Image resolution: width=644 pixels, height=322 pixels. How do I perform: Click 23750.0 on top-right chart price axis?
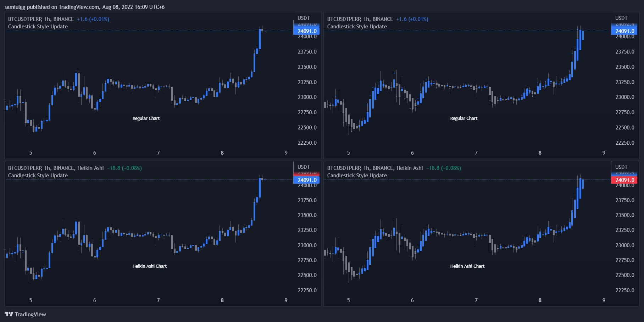click(x=625, y=52)
